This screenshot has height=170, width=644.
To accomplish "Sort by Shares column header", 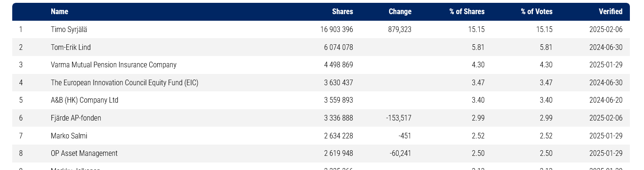I will pos(342,12).
